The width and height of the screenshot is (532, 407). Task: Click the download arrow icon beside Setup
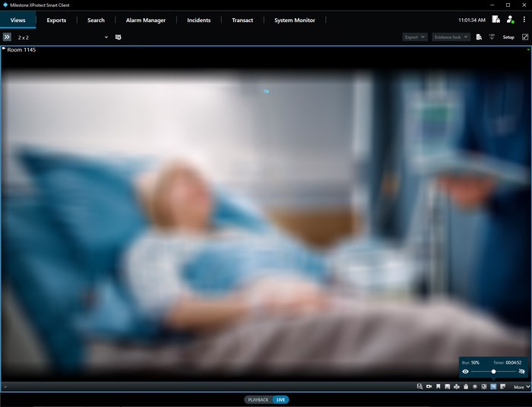coord(492,37)
